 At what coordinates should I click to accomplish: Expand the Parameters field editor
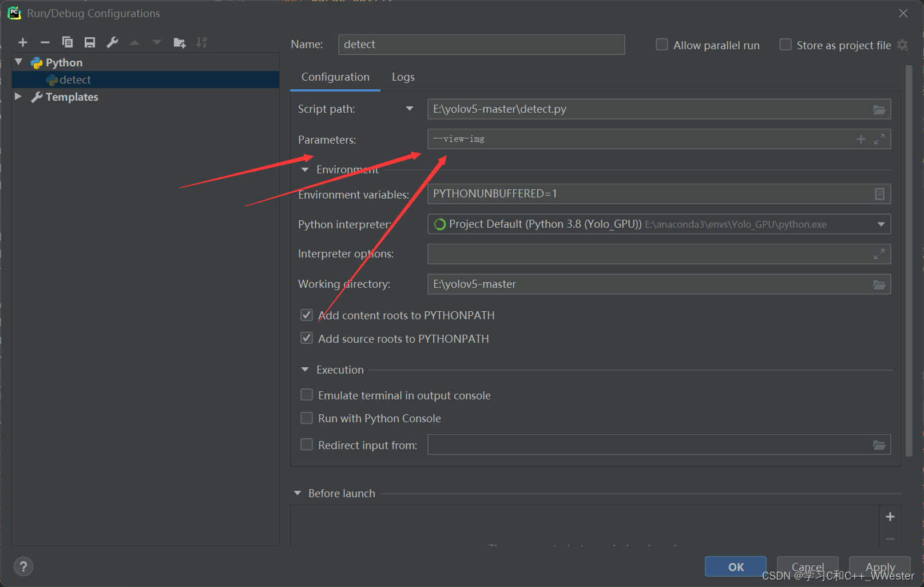(x=879, y=139)
